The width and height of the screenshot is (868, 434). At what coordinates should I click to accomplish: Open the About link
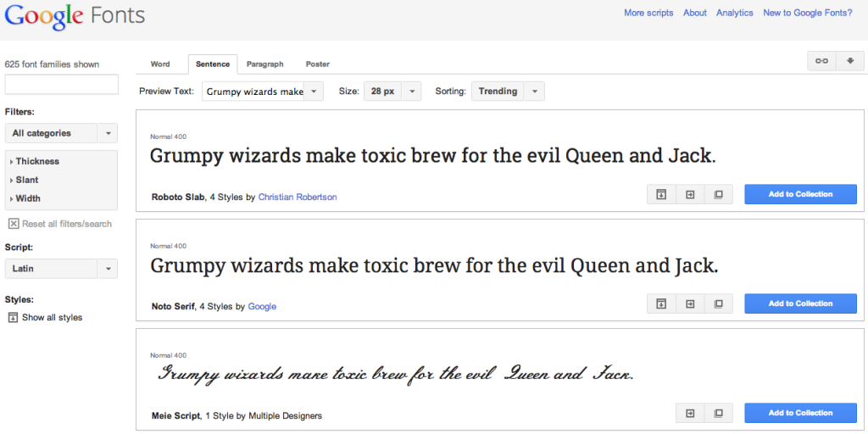(695, 13)
